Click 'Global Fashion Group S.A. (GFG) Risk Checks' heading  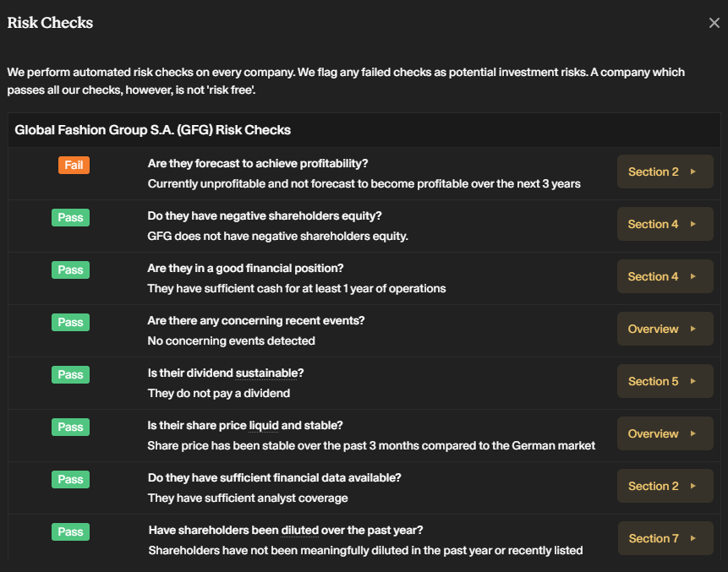coord(153,130)
